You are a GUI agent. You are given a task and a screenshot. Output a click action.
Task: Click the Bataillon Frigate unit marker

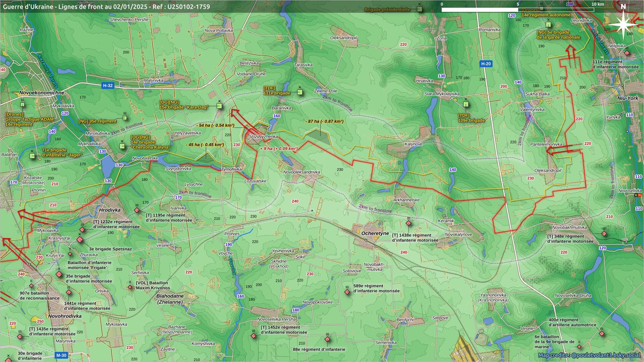70,254
